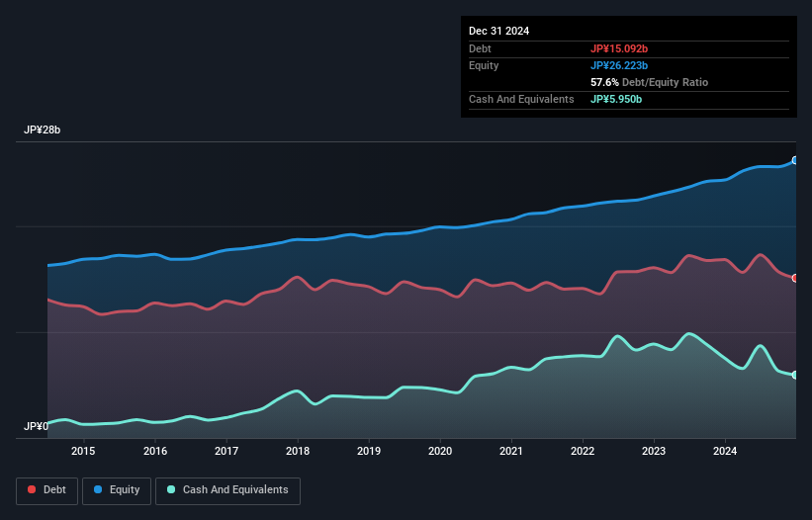Click the 2020 x-axis label

[440, 451]
